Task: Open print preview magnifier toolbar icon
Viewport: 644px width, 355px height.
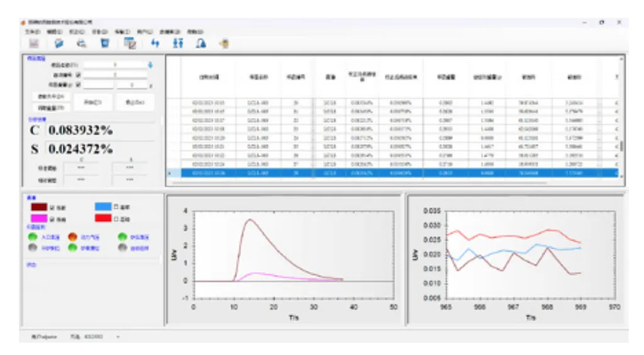Action: coord(81,43)
